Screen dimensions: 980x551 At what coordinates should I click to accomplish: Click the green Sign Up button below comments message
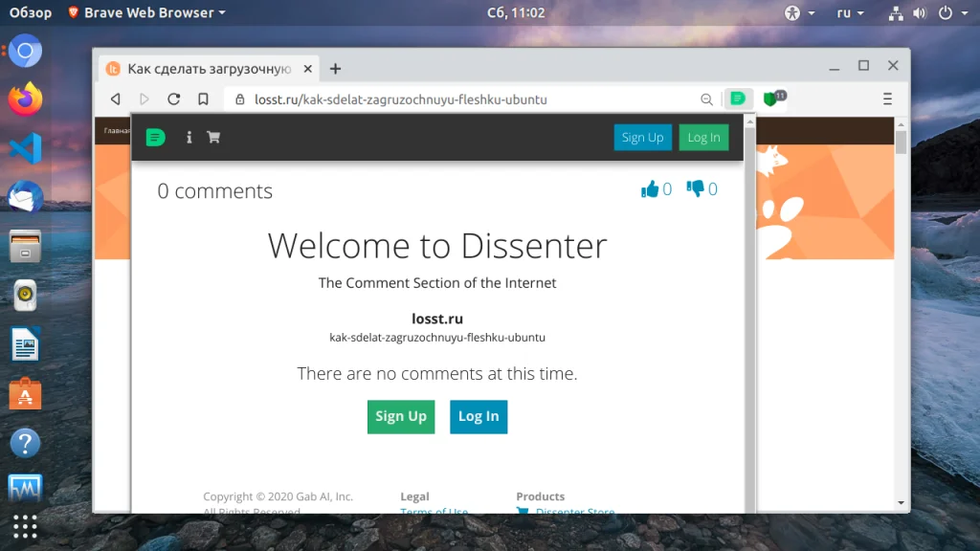click(x=401, y=416)
